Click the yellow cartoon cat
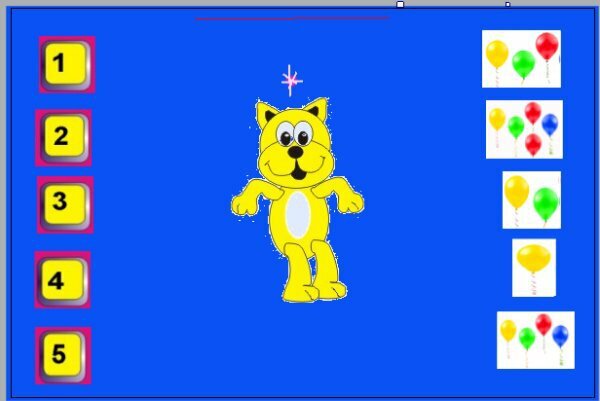 point(297,200)
